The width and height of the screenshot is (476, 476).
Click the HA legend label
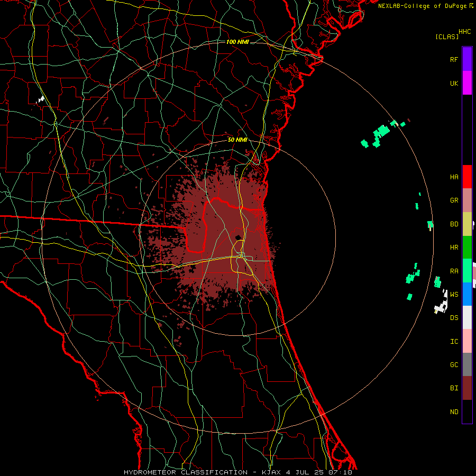pos(454,177)
